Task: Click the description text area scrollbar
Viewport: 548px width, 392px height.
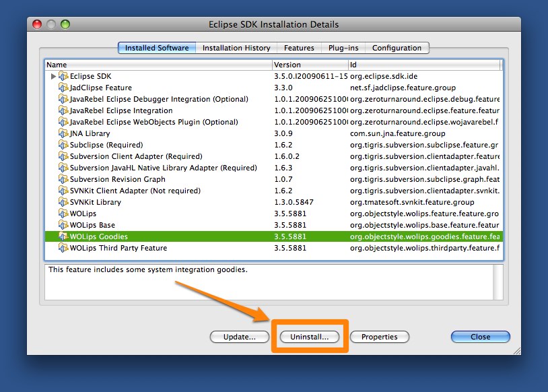Action: [498, 282]
